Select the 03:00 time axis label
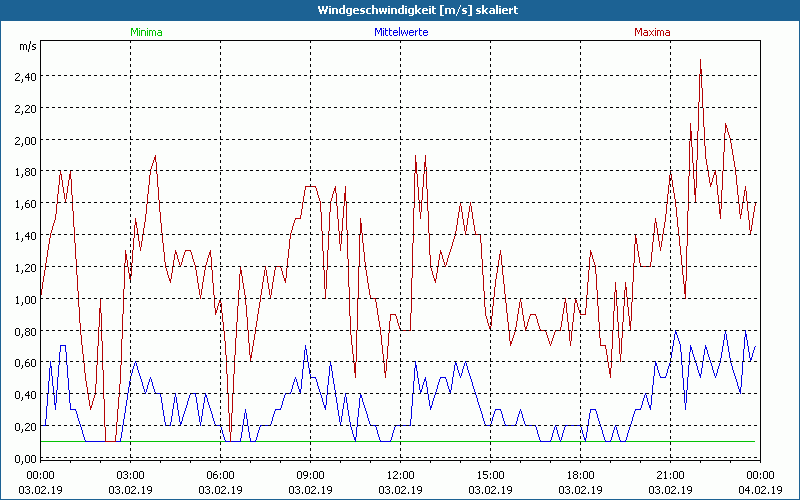 point(131,475)
